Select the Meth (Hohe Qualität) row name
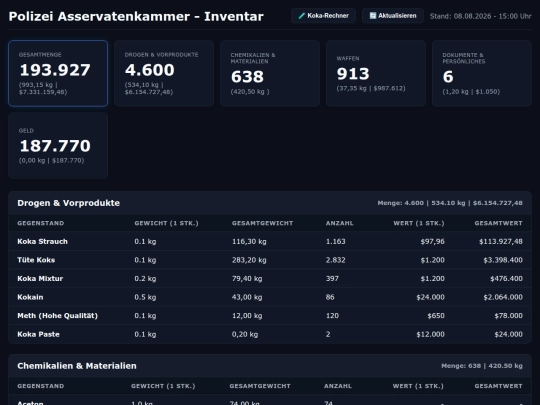Viewport: 540px width, 405px height. coord(58,316)
